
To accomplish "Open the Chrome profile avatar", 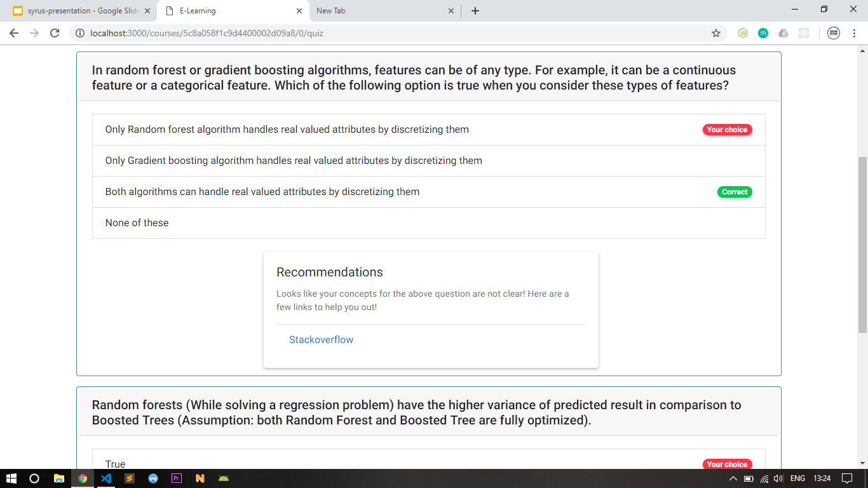I will (834, 33).
